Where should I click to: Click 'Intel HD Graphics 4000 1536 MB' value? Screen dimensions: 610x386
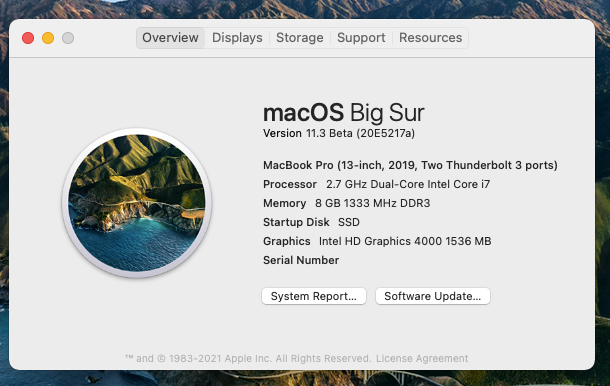click(405, 241)
